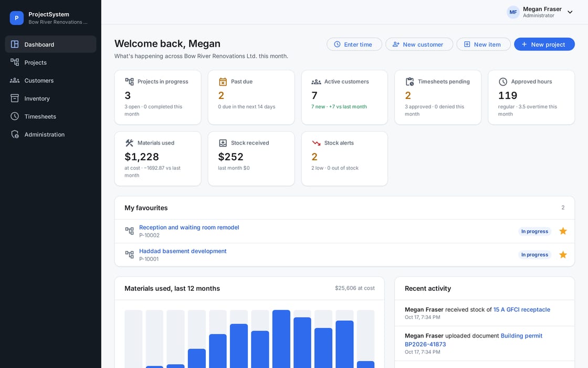Click the Approved hours clock icon

tap(503, 81)
